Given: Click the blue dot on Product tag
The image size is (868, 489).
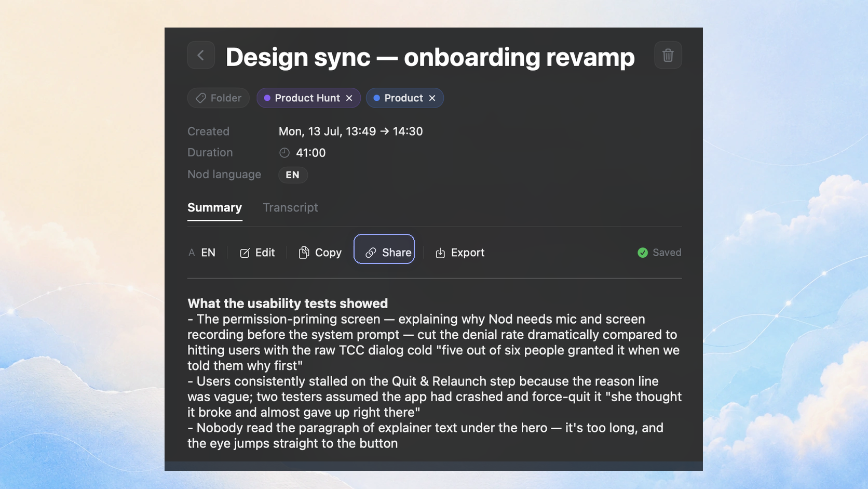Looking at the screenshot, I should [x=377, y=98].
